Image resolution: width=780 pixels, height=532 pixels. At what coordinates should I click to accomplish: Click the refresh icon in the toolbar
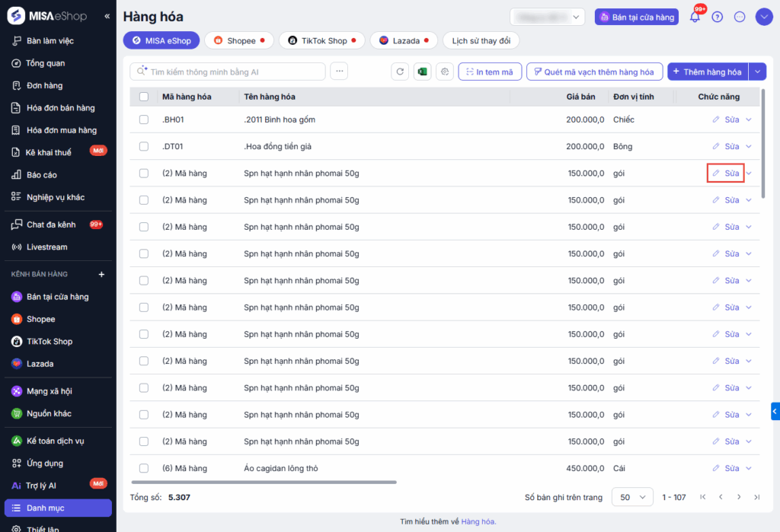pos(401,72)
